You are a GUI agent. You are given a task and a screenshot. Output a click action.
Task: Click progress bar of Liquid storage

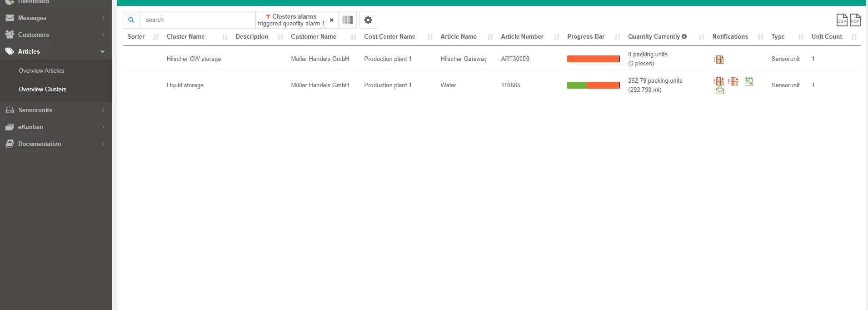594,85
